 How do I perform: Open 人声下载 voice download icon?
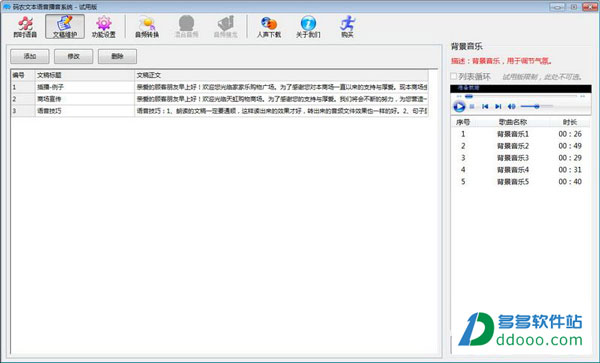click(269, 27)
